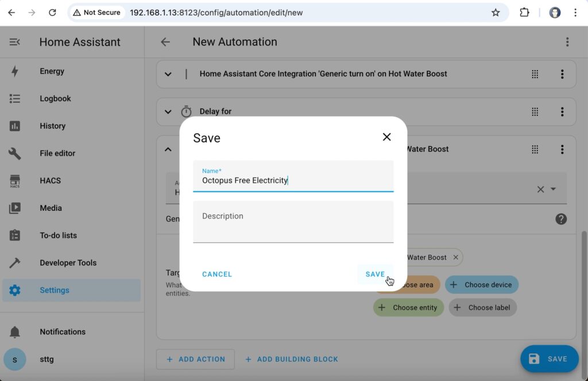Click the sttg user avatar

point(14,359)
